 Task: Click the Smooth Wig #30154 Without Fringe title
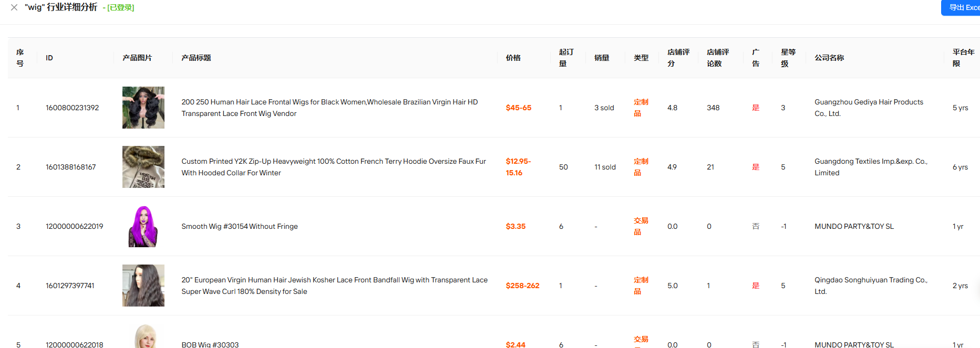(x=240, y=226)
